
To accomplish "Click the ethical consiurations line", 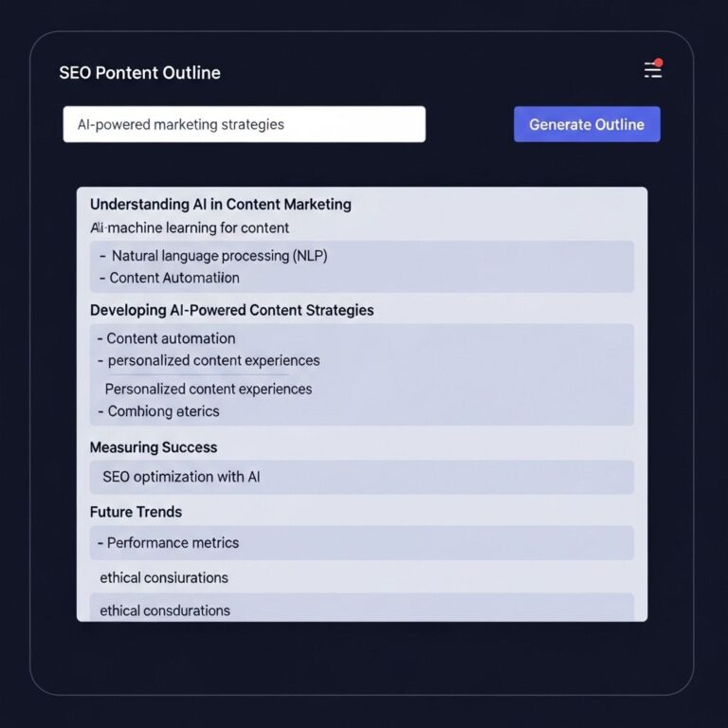I will click(164, 577).
